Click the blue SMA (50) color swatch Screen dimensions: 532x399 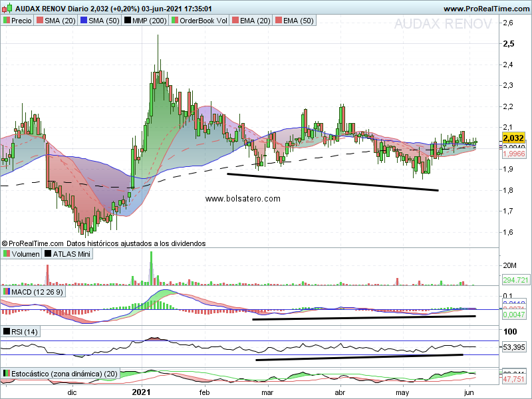pos(84,21)
